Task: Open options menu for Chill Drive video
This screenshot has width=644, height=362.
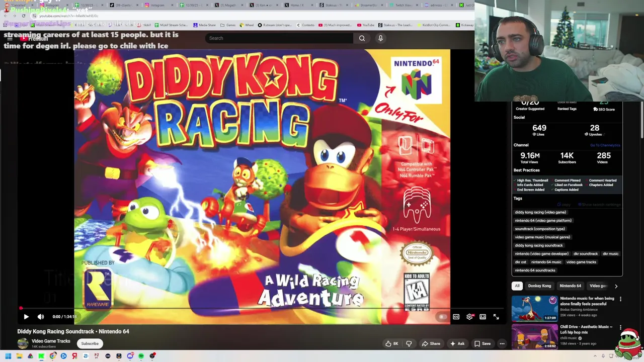Action: pos(620,327)
